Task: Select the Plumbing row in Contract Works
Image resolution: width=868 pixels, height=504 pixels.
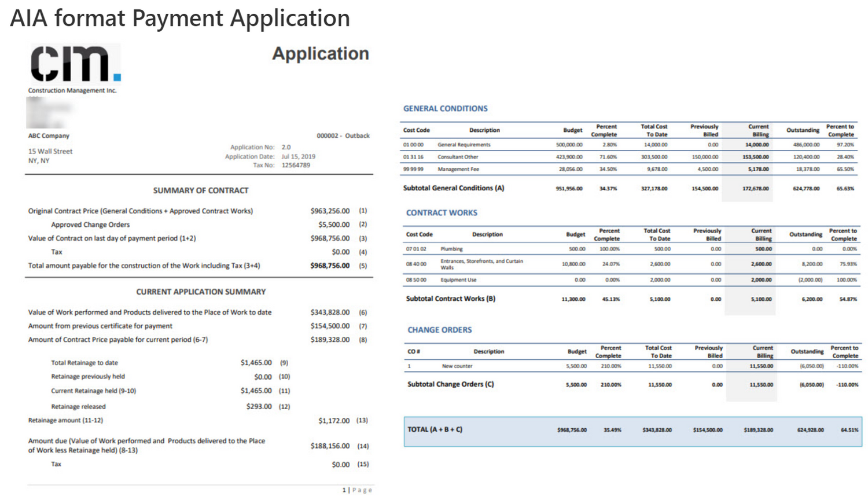Action: click(451, 249)
